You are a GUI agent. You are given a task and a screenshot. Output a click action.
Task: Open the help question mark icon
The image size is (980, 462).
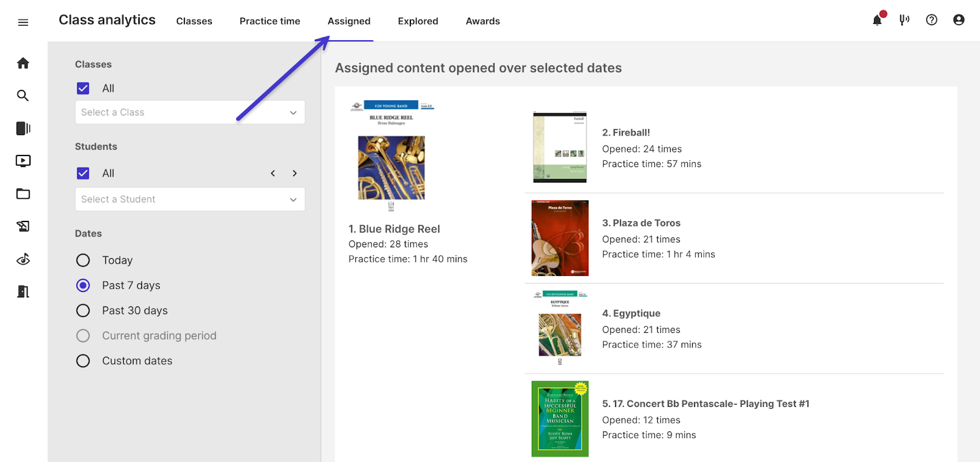[932, 20]
